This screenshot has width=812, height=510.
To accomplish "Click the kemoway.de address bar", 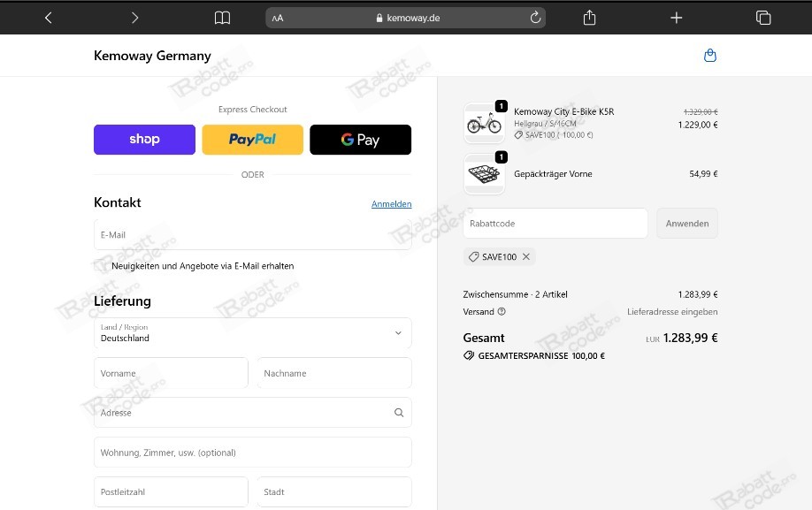I will 405,18.
